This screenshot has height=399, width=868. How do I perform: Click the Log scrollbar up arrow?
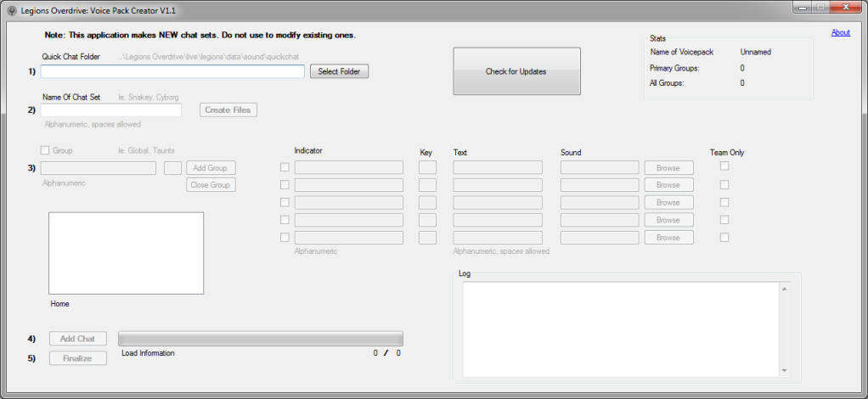785,289
